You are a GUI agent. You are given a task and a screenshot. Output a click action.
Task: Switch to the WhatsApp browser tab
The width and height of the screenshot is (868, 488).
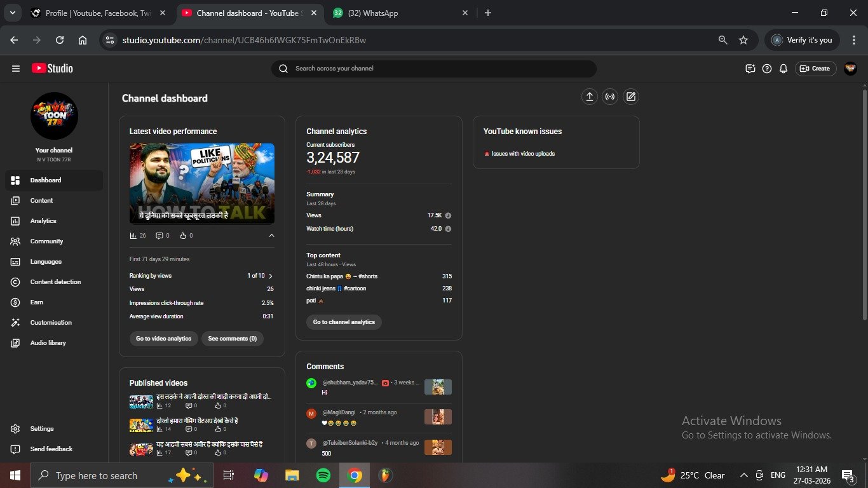[x=400, y=13]
